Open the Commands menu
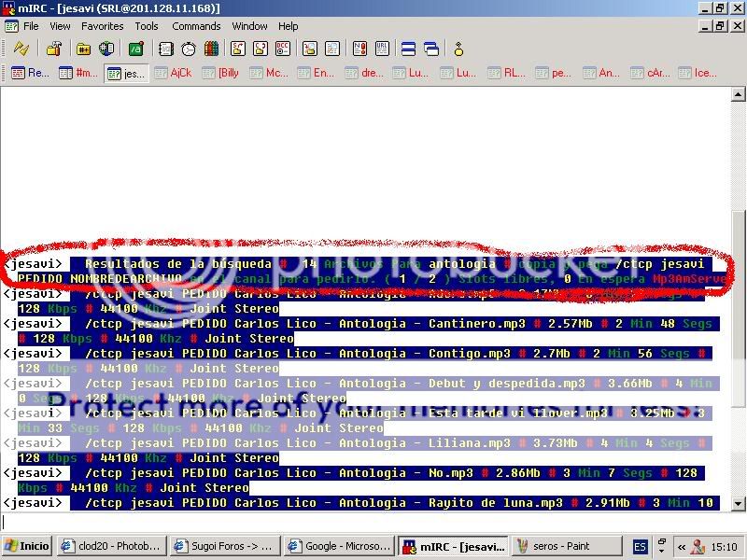The width and height of the screenshot is (747, 560). click(x=196, y=26)
